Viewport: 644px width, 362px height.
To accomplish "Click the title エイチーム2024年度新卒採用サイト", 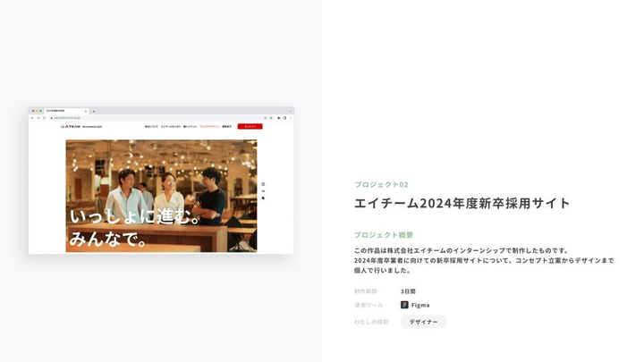I will (462, 203).
